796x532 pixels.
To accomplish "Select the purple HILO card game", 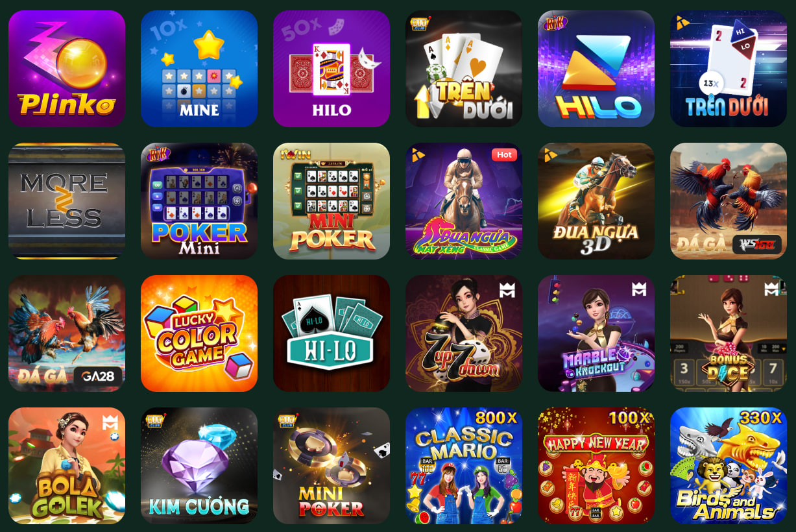I will coord(332,69).
